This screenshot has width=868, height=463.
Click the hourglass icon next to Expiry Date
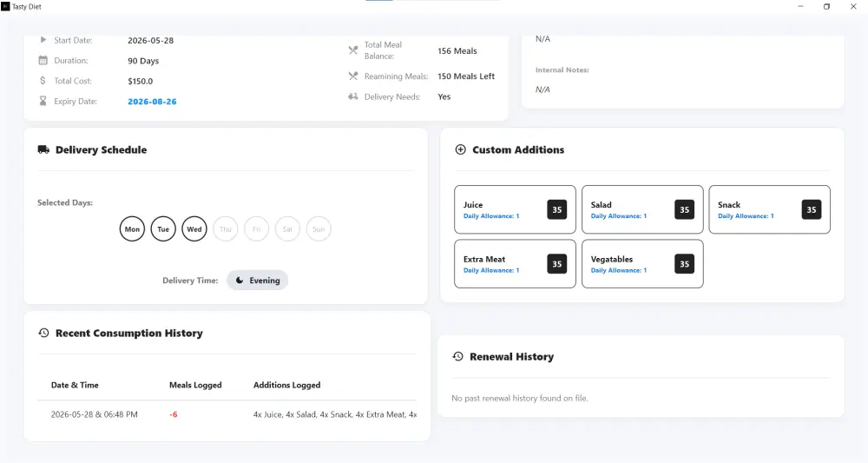[43, 101]
